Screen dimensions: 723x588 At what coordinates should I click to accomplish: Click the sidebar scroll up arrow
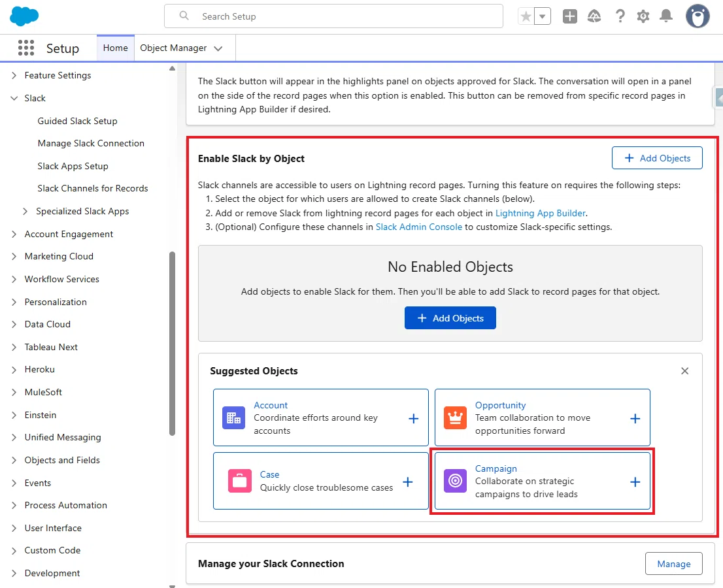172,69
